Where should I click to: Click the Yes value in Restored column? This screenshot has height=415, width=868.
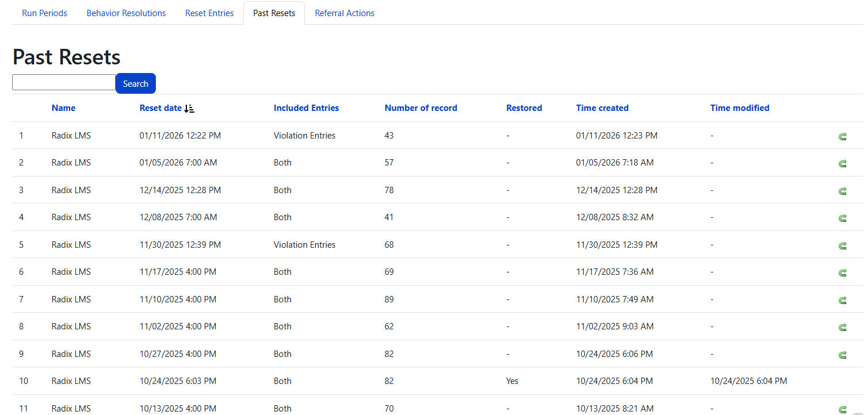pyautogui.click(x=512, y=381)
